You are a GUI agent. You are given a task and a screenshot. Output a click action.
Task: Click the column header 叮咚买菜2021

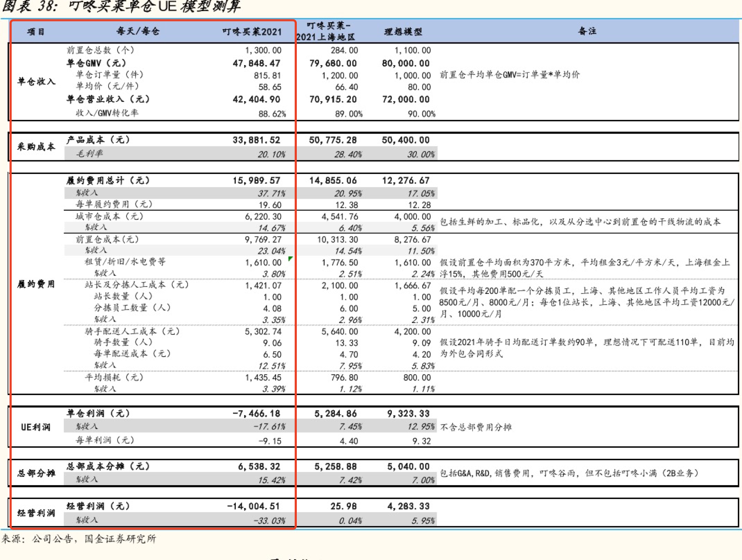point(252,32)
